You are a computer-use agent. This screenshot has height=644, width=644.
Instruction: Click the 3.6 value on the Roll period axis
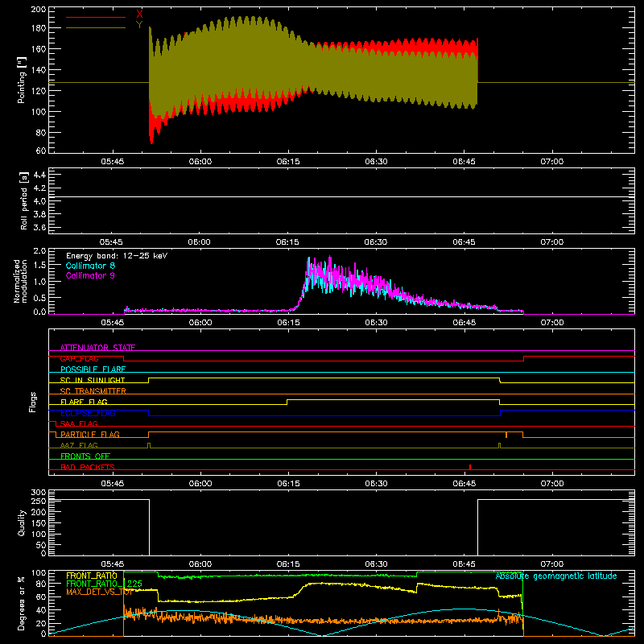click(39, 228)
